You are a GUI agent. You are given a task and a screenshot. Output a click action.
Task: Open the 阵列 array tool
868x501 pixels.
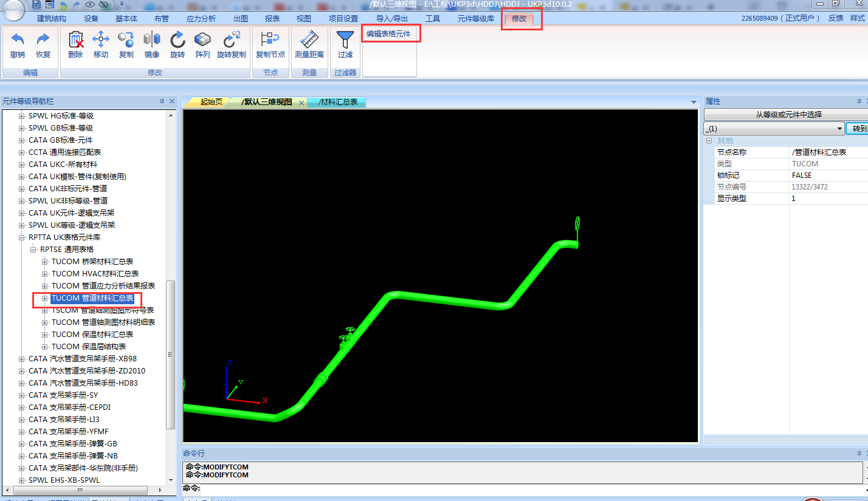tap(202, 41)
